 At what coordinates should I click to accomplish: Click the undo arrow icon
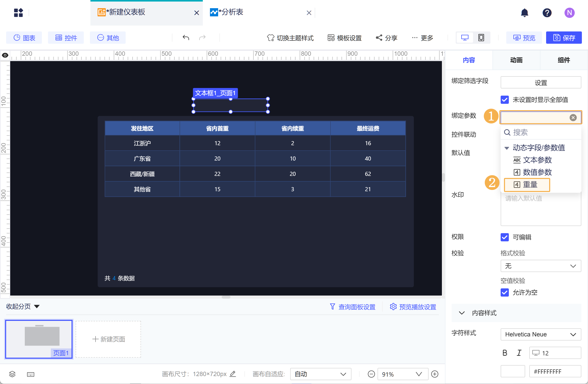click(x=186, y=38)
